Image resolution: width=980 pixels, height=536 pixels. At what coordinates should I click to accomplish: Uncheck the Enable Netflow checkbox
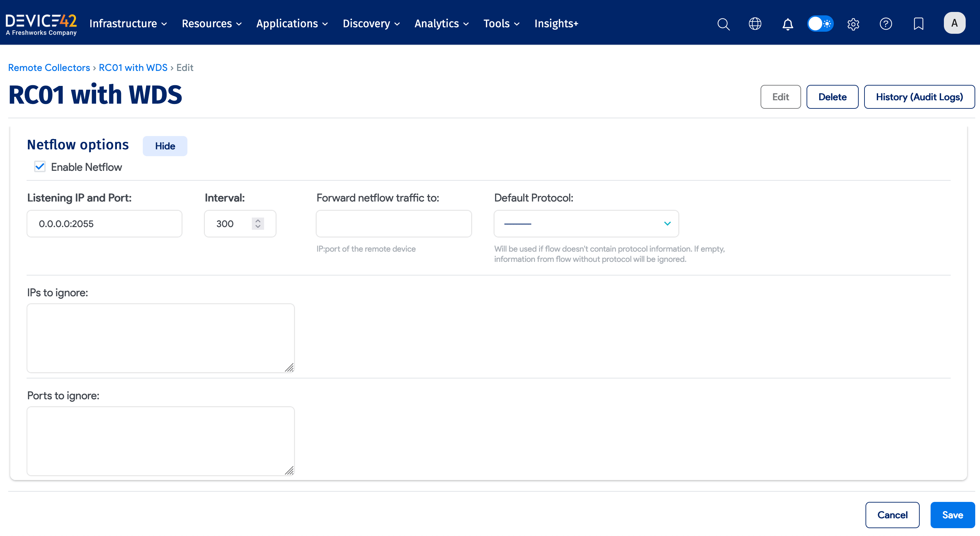(40, 166)
